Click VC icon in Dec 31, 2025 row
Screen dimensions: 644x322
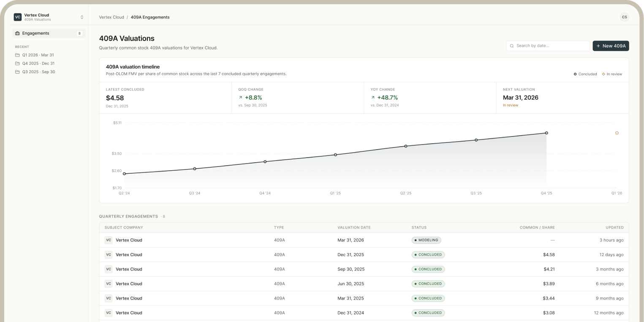click(109, 255)
